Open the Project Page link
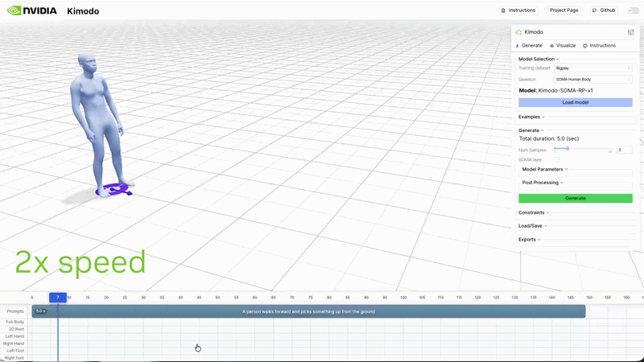Screen dimensions: 644x362 point(564,10)
